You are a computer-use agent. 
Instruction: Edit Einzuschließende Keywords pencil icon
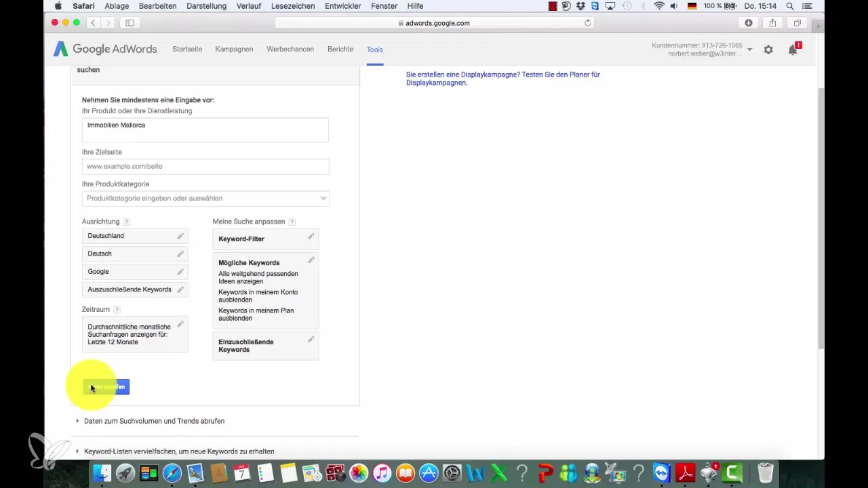[311, 339]
